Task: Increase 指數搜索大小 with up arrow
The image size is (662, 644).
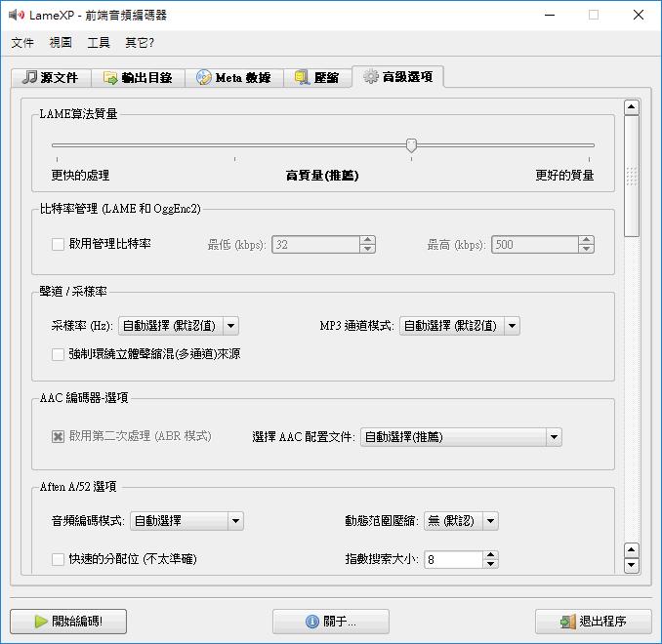Action: point(490,555)
